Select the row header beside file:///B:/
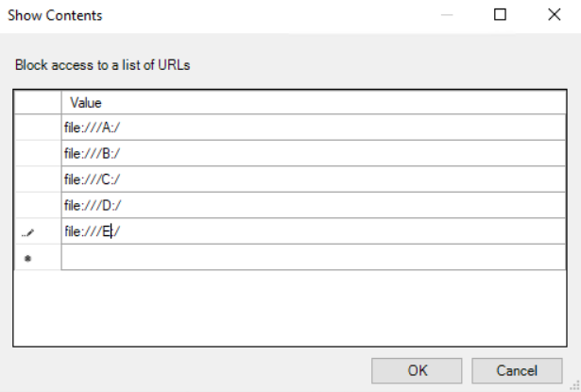The image size is (581, 392). click(x=38, y=153)
